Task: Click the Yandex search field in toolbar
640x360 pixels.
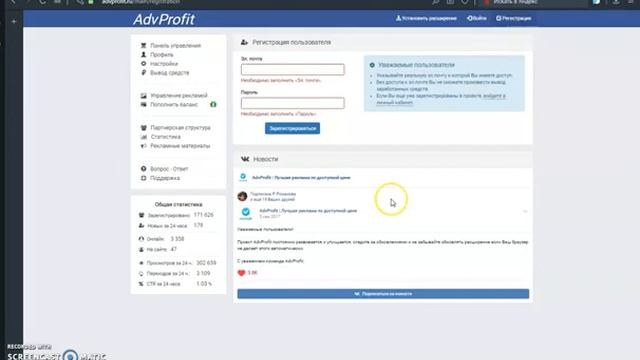Action: (535, 2)
